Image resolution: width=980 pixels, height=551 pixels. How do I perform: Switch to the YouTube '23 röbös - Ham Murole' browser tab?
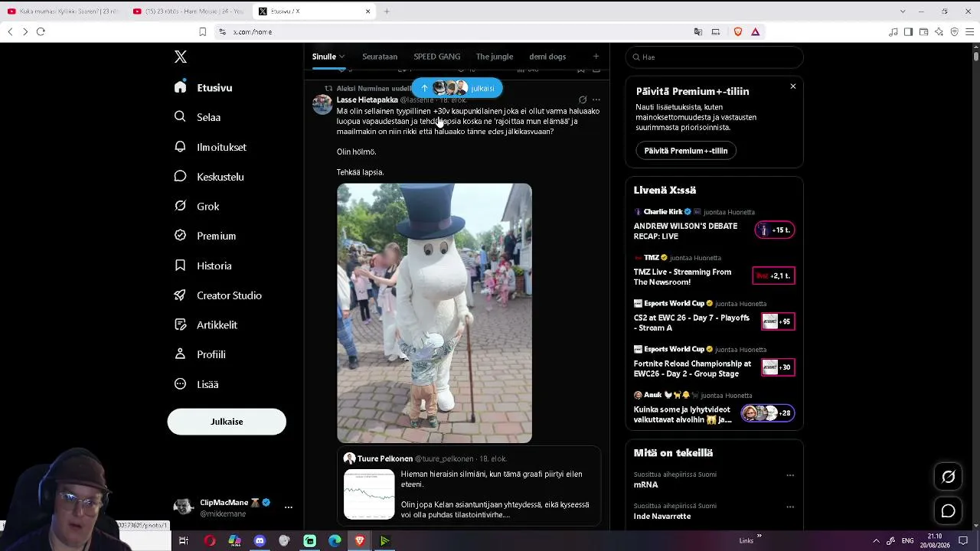[x=188, y=11]
